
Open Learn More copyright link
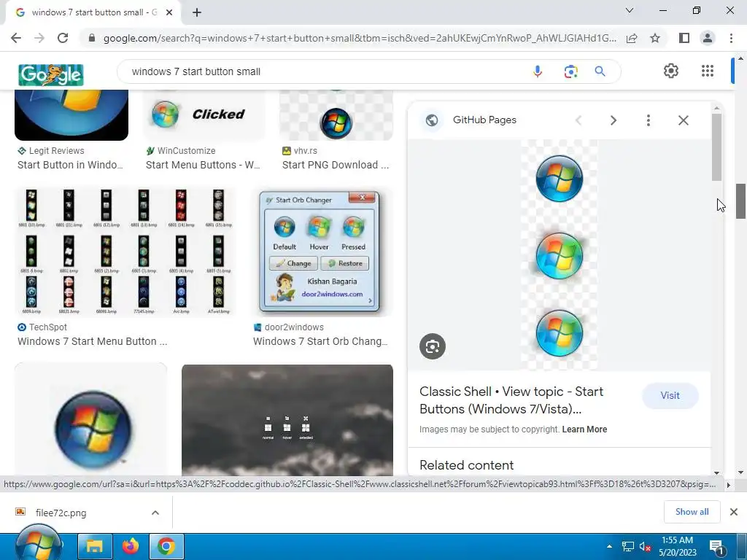point(584,429)
